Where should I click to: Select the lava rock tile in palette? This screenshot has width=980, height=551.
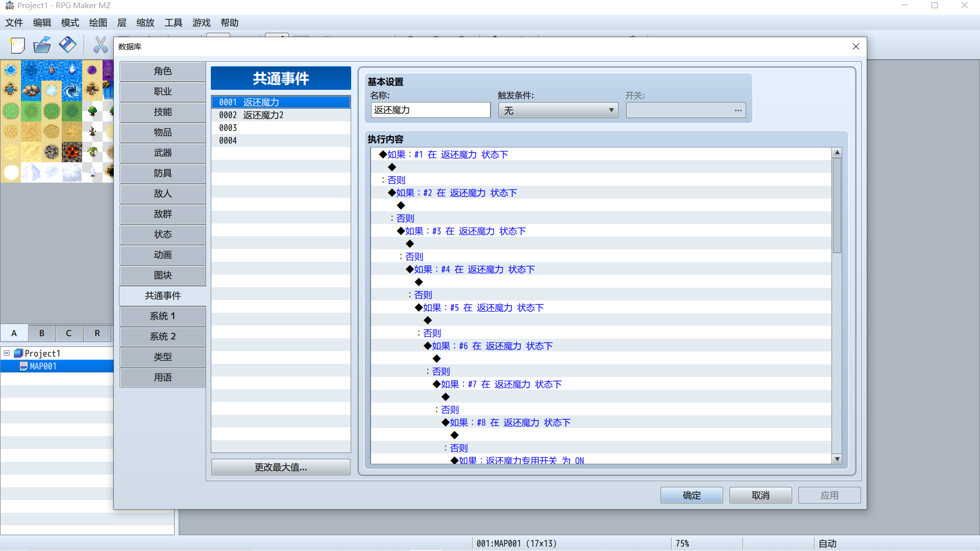coord(72,152)
